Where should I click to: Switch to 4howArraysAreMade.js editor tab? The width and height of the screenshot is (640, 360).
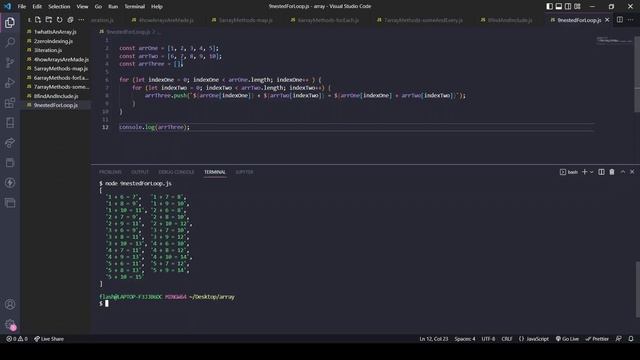(162, 20)
